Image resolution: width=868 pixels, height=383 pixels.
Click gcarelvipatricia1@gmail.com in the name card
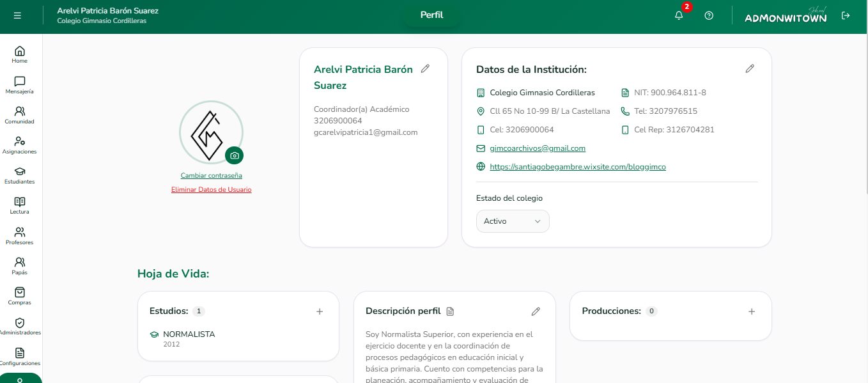pyautogui.click(x=366, y=132)
